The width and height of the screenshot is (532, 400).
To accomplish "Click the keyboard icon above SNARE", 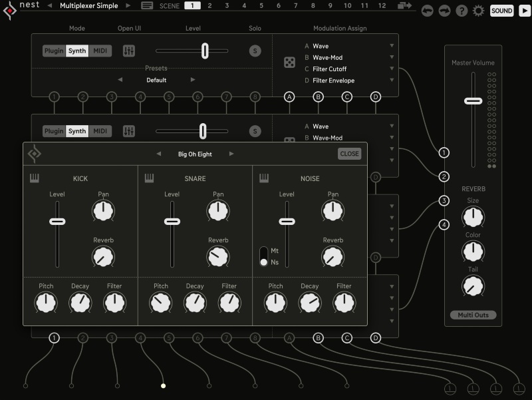I will (150, 178).
